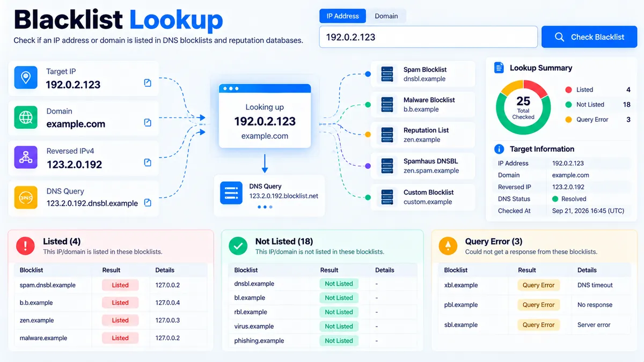
Task: Click the Not Listed (18) panel heading
Action: pos(284,241)
